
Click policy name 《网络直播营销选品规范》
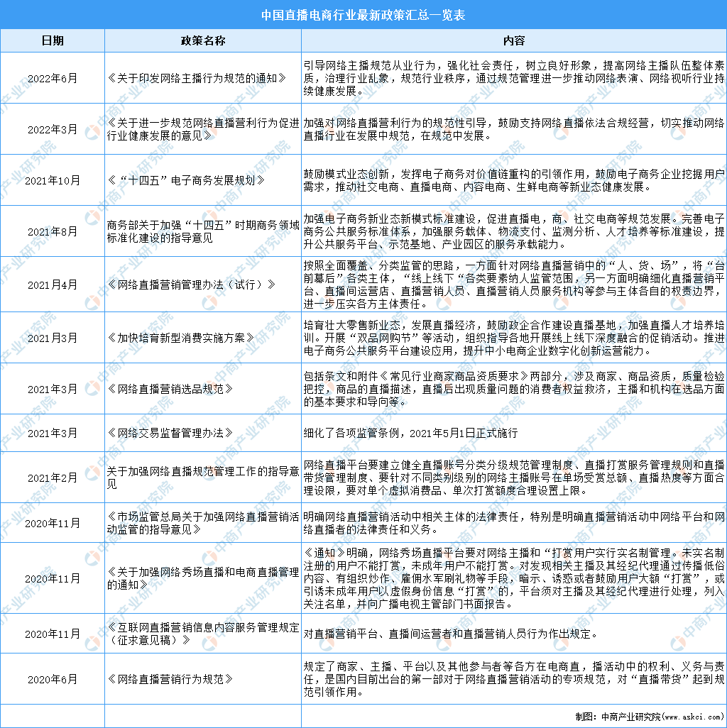(170, 389)
